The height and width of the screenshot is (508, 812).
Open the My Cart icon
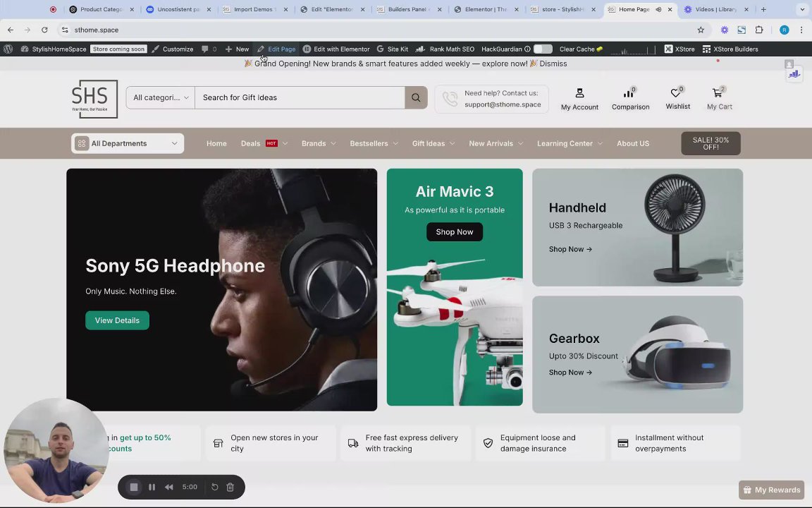pos(718,93)
